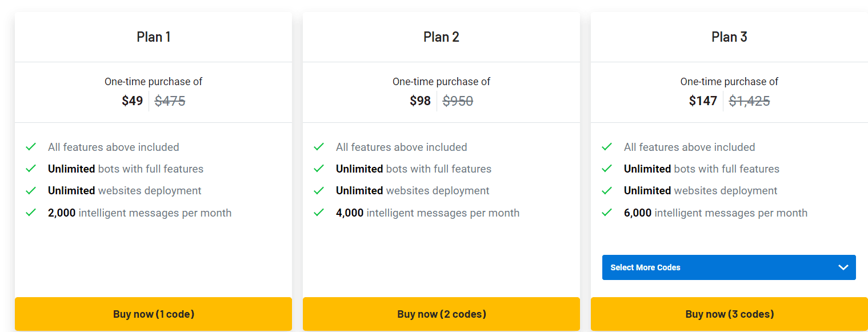Image resolution: width=868 pixels, height=332 pixels.
Task: Click the checkmark for Plan 1 websites deployment
Action: tap(31, 190)
